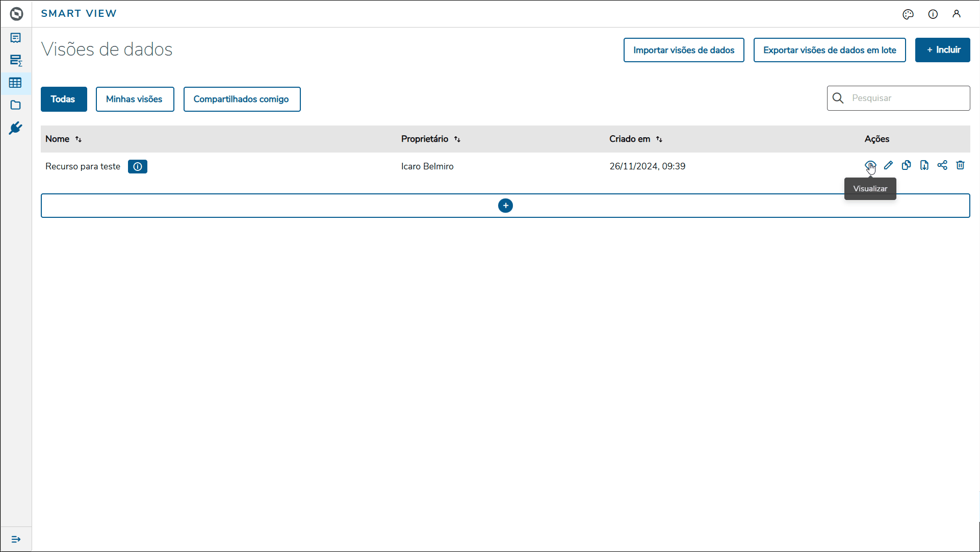Sort table by Proprietário column
The width and height of the screenshot is (980, 552).
(x=457, y=139)
